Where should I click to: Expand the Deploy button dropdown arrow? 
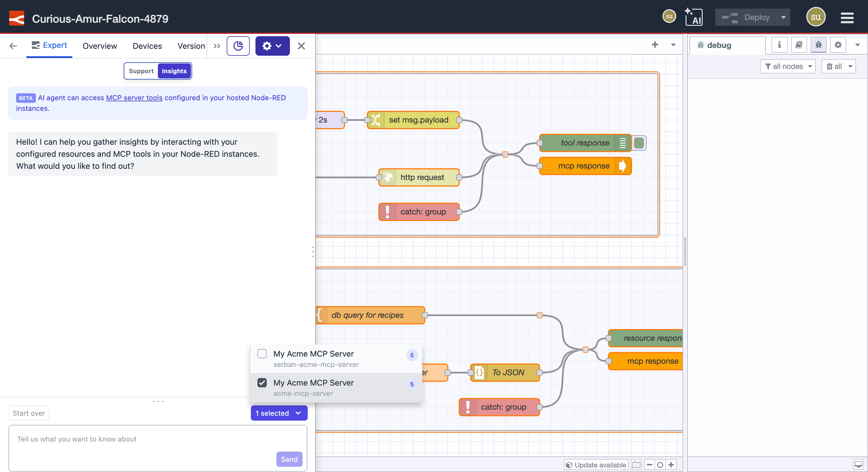(783, 17)
